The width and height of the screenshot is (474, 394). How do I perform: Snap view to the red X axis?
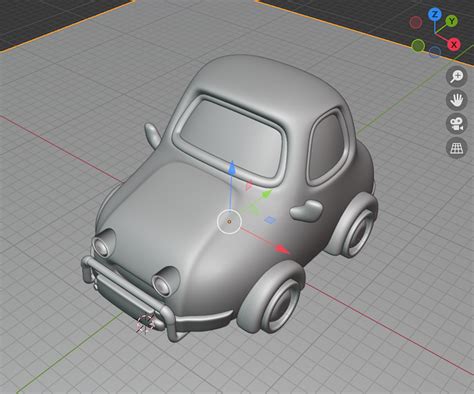[454, 44]
